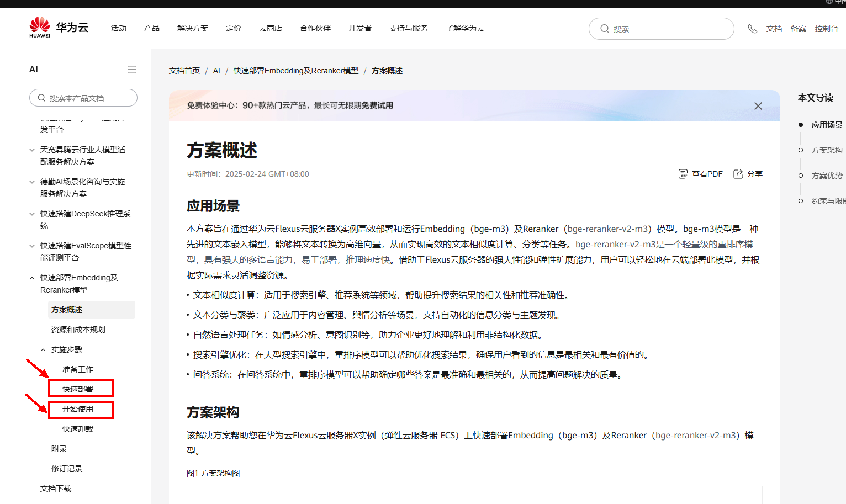Close the free trial banner
846x504 pixels.
(x=758, y=106)
